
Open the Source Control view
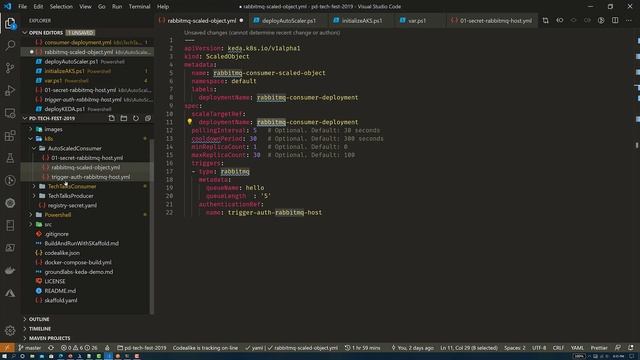tap(10, 68)
